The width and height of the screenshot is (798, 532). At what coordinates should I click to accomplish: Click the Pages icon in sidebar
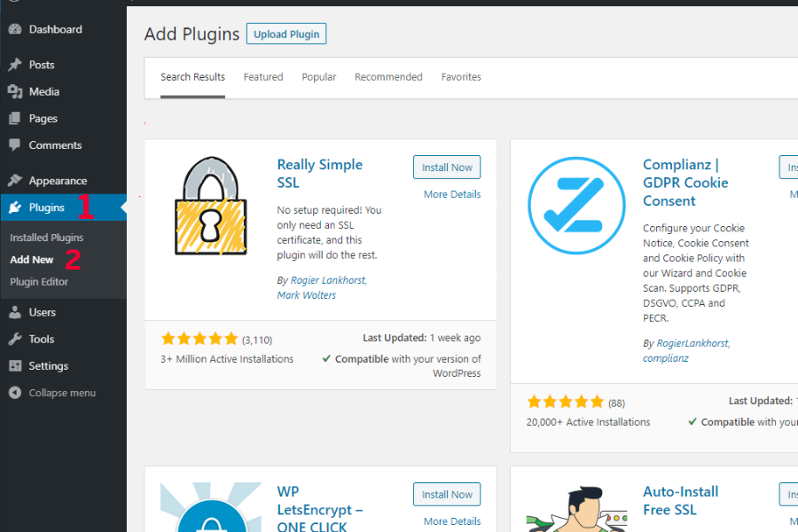click(x=15, y=118)
